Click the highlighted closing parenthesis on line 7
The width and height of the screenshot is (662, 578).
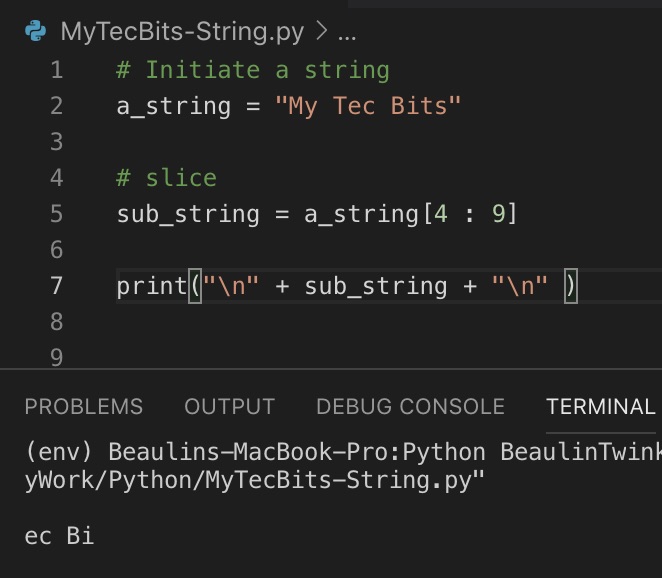pyautogui.click(x=571, y=286)
